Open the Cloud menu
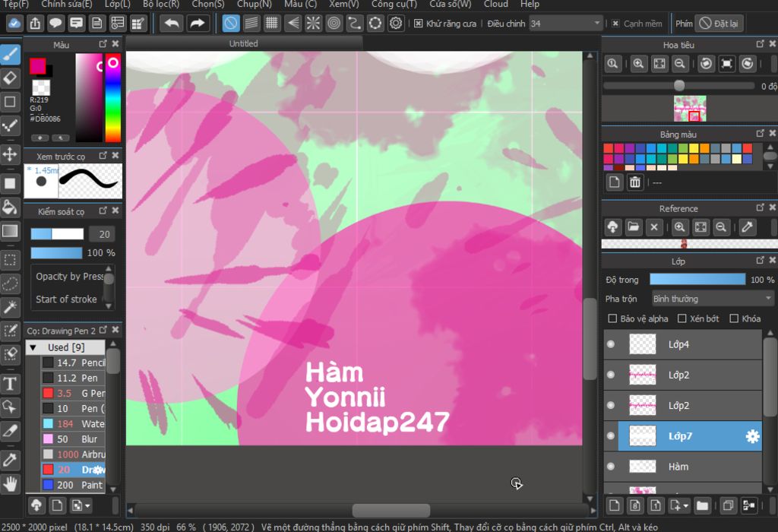The width and height of the screenshot is (778, 532). tap(495, 5)
